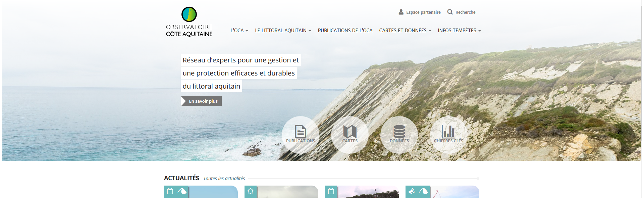Click the Recherche link text
The width and height of the screenshot is (644, 198).
465,12
